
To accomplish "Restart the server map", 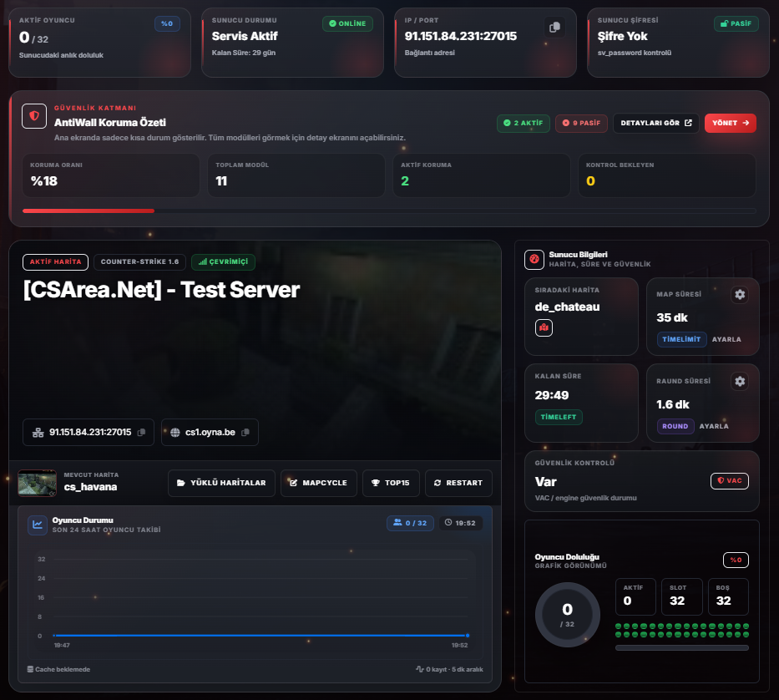I will [x=458, y=483].
